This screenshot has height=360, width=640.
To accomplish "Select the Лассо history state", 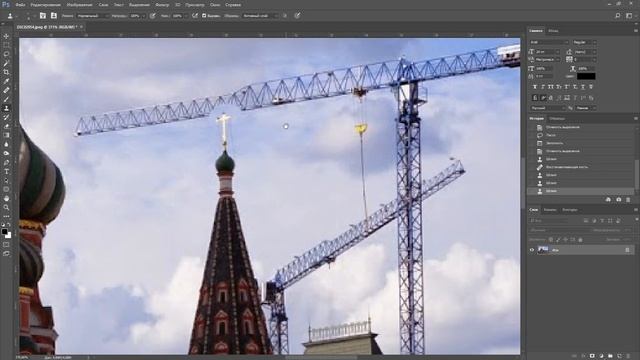I will (551, 135).
